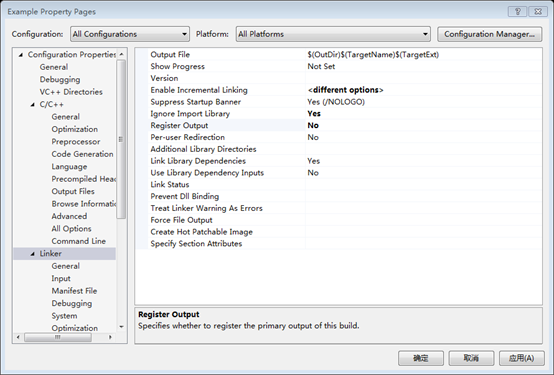Click the Not Set value
The height and width of the screenshot is (375, 554).
click(x=321, y=66)
